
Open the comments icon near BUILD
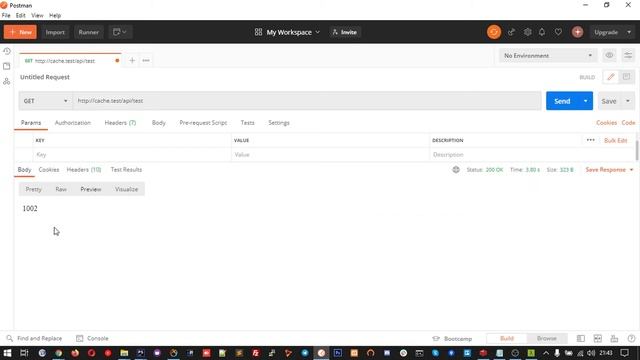point(626,77)
